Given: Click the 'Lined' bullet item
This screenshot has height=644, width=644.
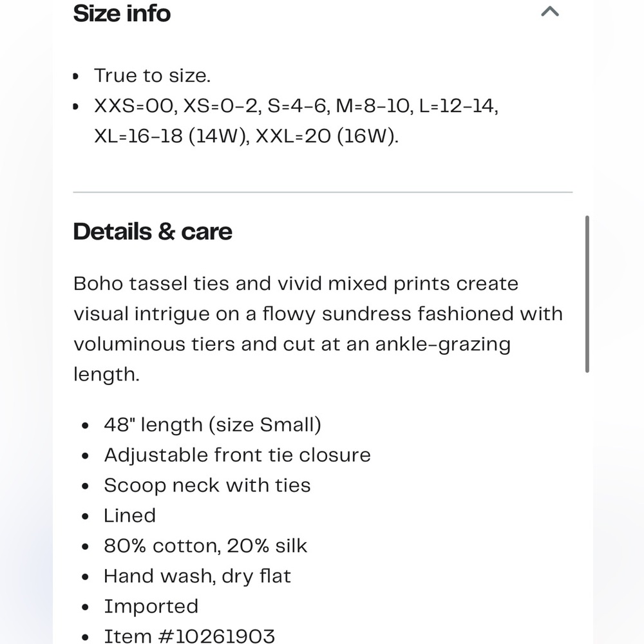Looking at the screenshot, I should [130, 515].
